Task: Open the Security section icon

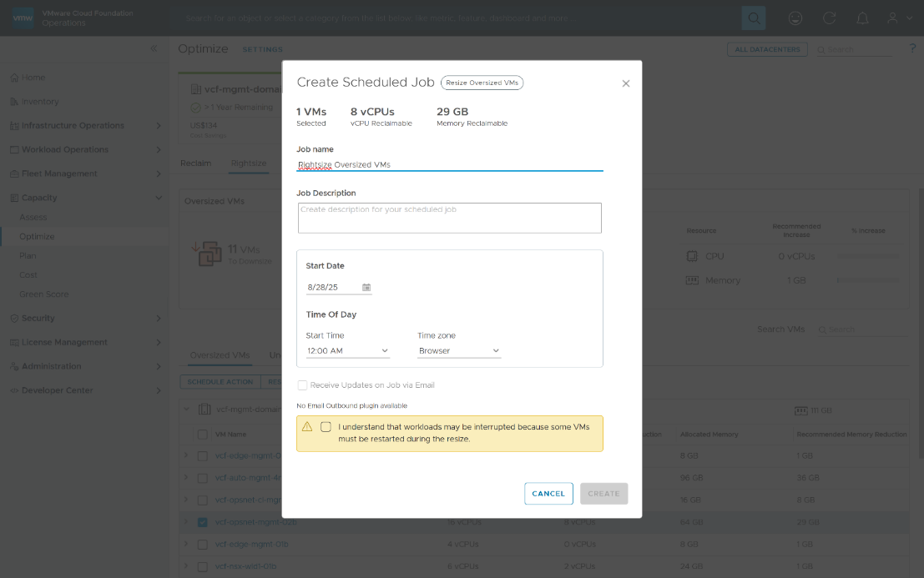Action: click(x=14, y=318)
